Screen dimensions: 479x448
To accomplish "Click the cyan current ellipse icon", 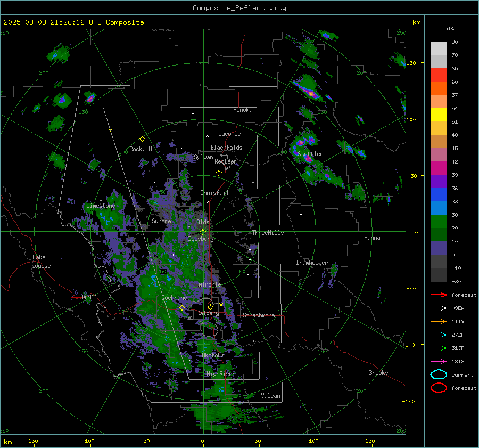I will coord(439,374).
